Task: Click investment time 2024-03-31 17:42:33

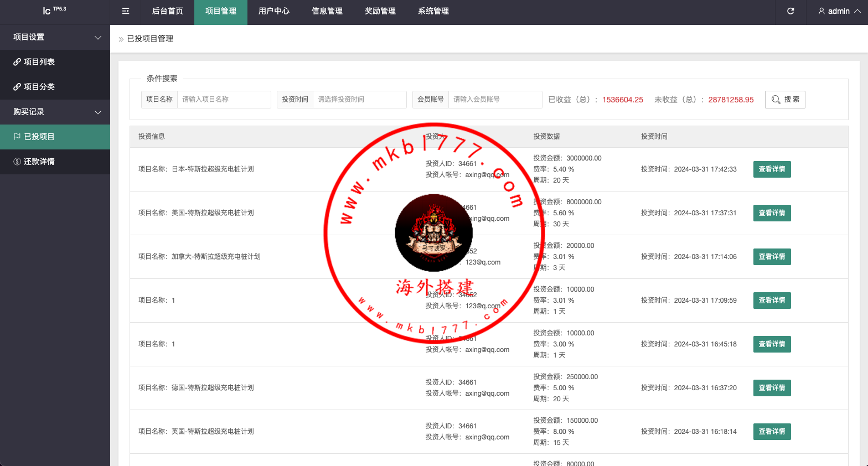Action: pos(705,169)
